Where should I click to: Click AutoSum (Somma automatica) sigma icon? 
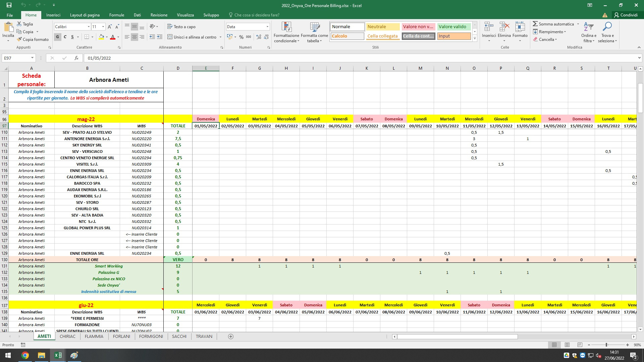point(535,24)
